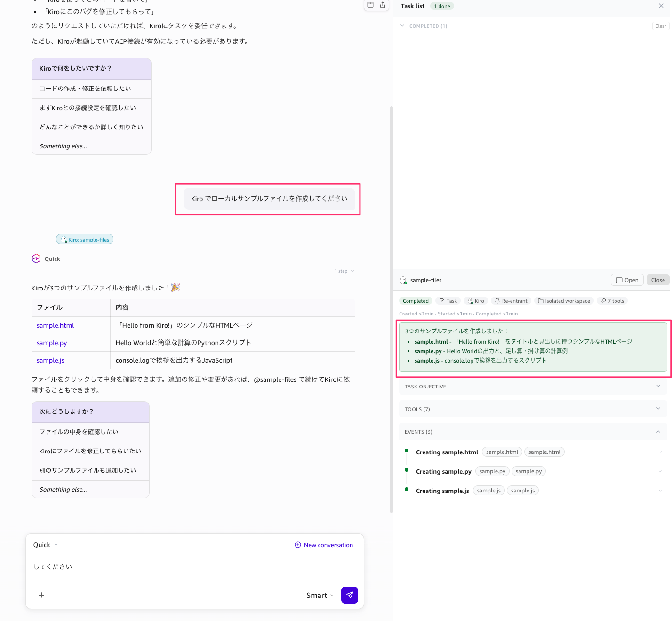Screen dimensions: 672x621
Task: Choose 'コードの作成・修正を依頼したい' option
Action: 91,89
